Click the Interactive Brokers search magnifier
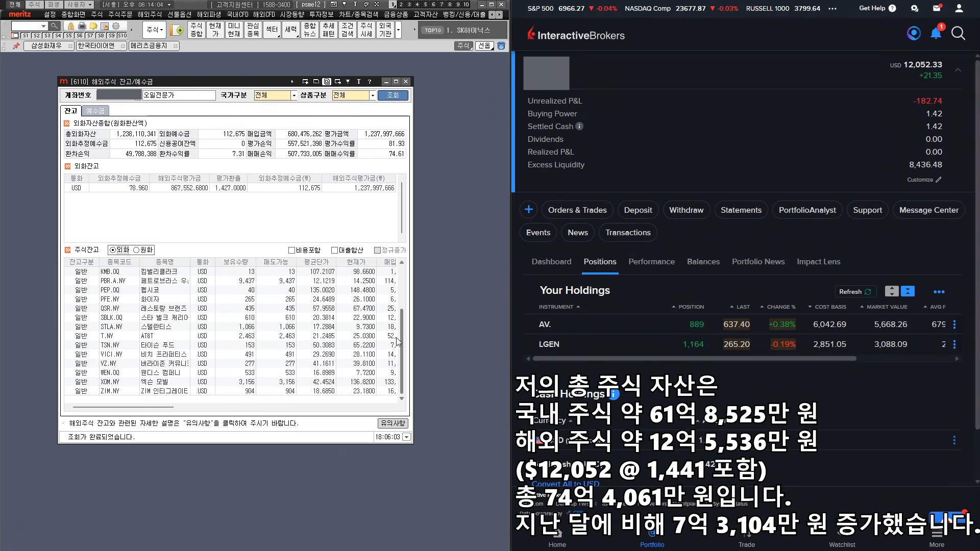Viewport: 980px width, 551px height. (x=958, y=34)
